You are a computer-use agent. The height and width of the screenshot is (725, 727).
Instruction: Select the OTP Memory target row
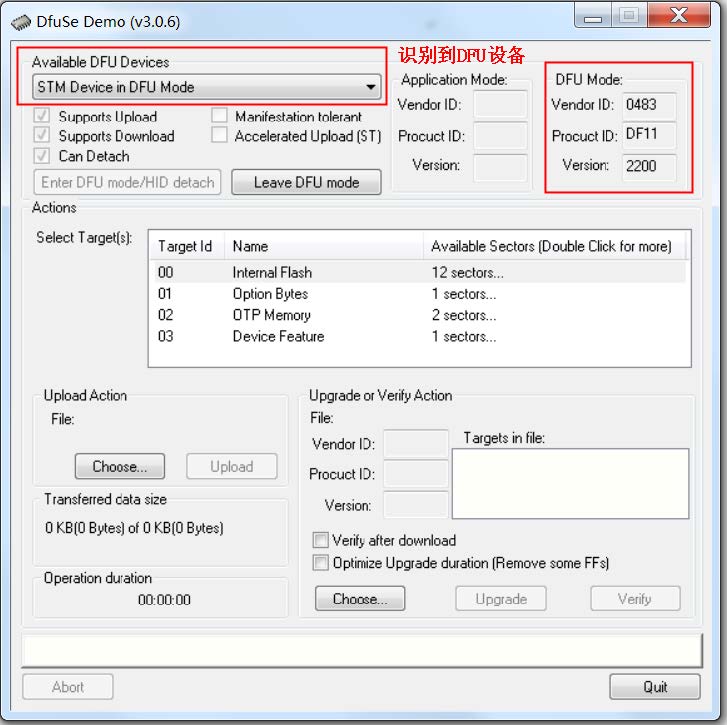tap(419, 315)
